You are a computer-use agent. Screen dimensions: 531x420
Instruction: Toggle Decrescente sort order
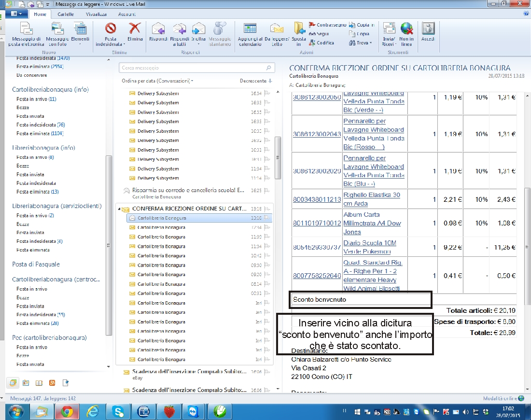tap(256, 81)
